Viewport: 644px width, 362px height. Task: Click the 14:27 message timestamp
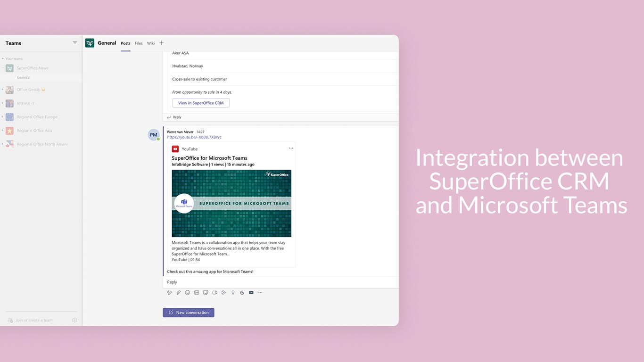pyautogui.click(x=200, y=132)
